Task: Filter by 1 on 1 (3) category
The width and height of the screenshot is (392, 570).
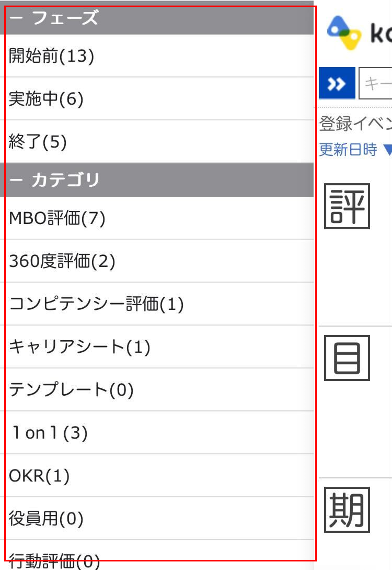Action: pos(157,433)
